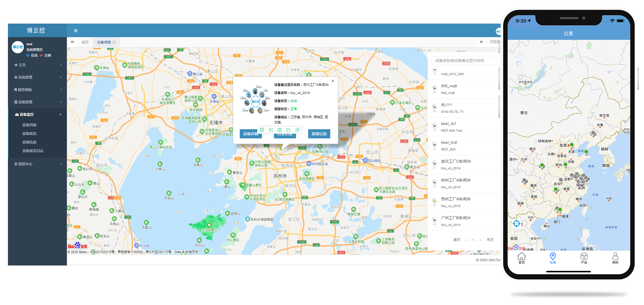Click the tab scroll-right double arrow
Viewport: 644px width, 305px height.
pyautogui.click(x=481, y=42)
